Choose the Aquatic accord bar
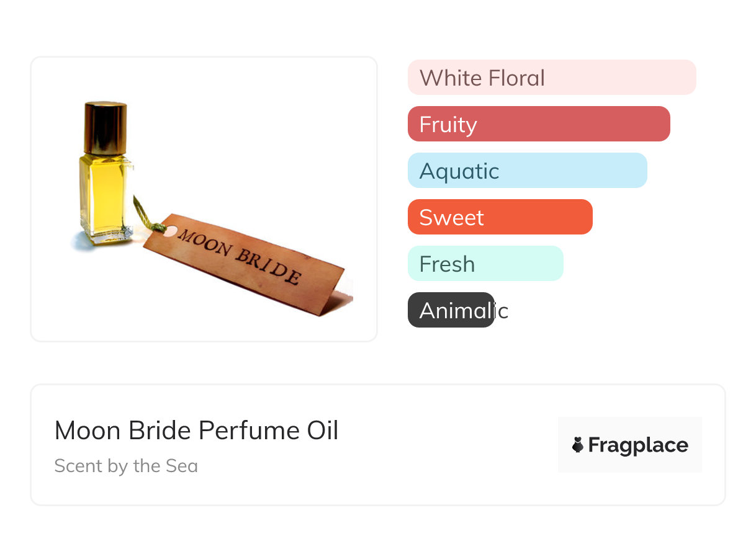Screen dimensions: 756x536 pyautogui.click(x=527, y=171)
